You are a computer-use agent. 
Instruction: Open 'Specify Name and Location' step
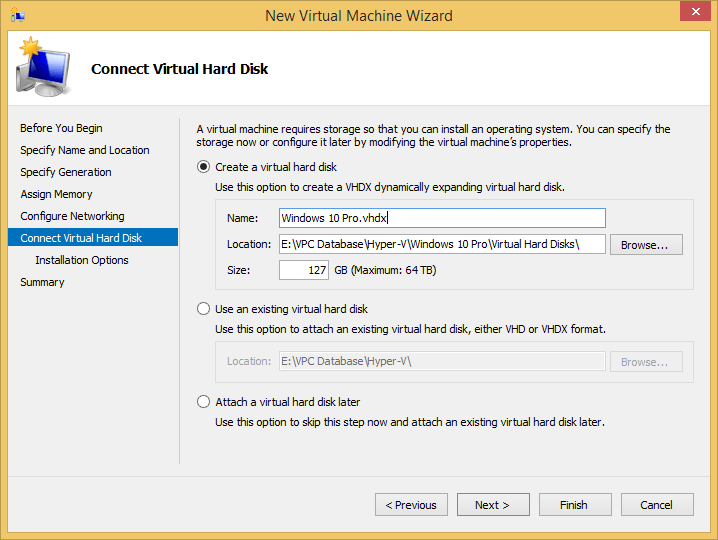click(85, 150)
